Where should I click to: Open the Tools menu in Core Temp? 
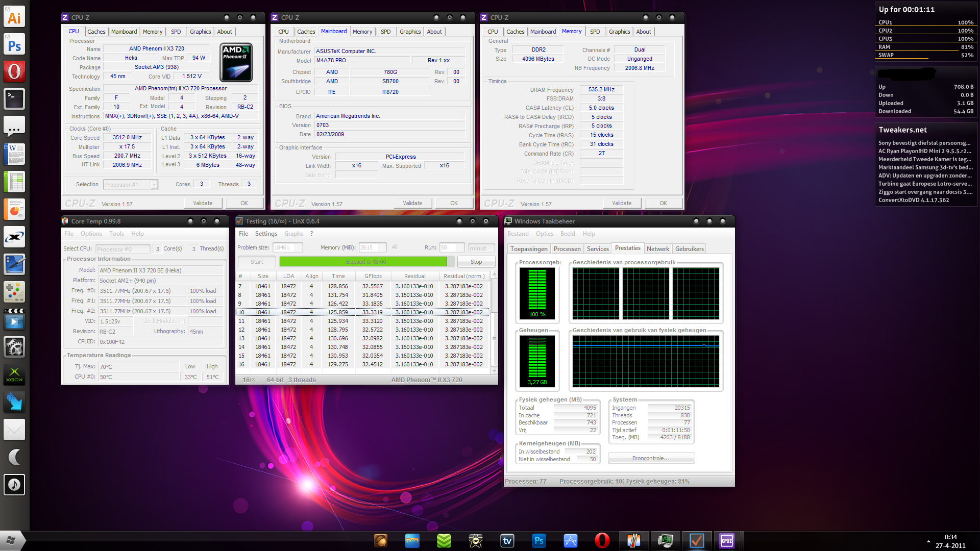(116, 234)
